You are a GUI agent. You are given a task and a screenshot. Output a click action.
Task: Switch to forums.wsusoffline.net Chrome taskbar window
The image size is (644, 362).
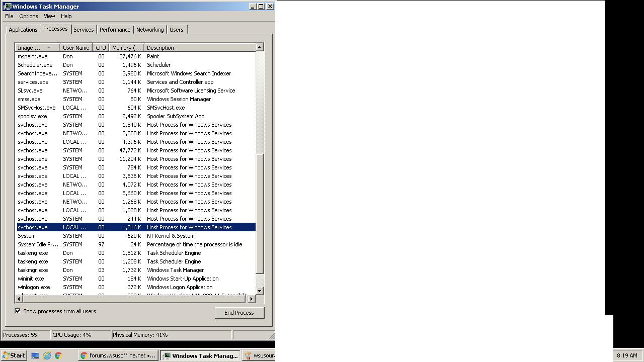118,355
